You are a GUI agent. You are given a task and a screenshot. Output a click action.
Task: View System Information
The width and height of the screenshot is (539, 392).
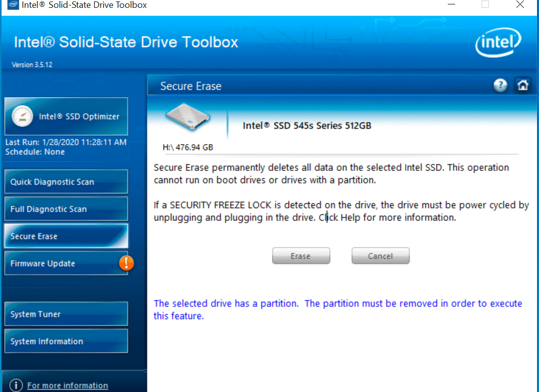[66, 341]
